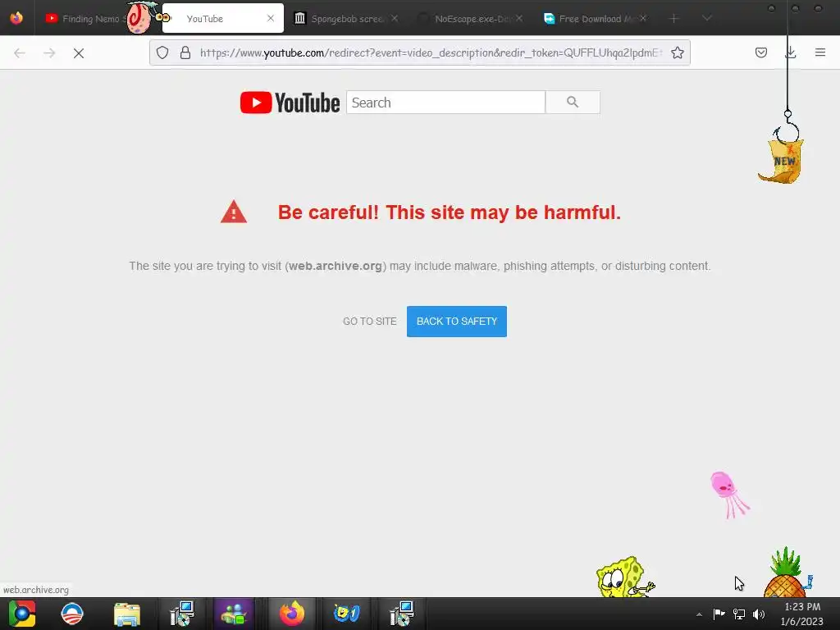Click the pineapple house
Image resolution: width=840 pixels, height=630 pixels.
coord(786,573)
